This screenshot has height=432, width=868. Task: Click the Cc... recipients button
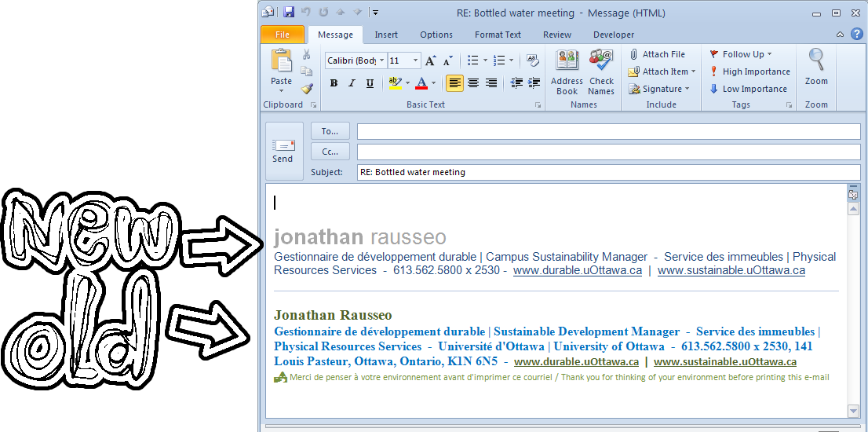[x=330, y=151]
